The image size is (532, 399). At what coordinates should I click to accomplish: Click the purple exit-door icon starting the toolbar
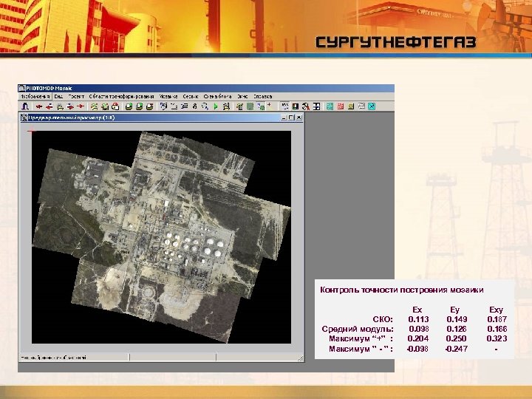point(25,106)
